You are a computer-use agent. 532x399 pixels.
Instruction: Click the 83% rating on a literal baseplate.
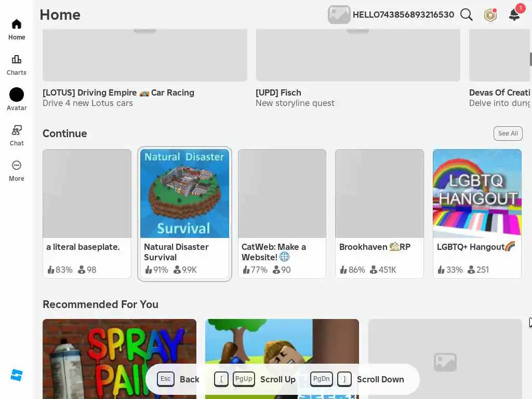[x=60, y=270]
